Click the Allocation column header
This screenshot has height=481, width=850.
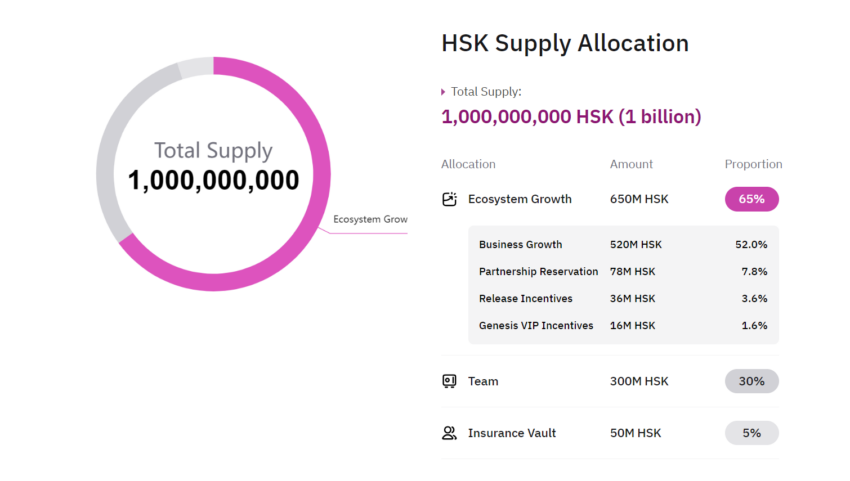(x=468, y=164)
